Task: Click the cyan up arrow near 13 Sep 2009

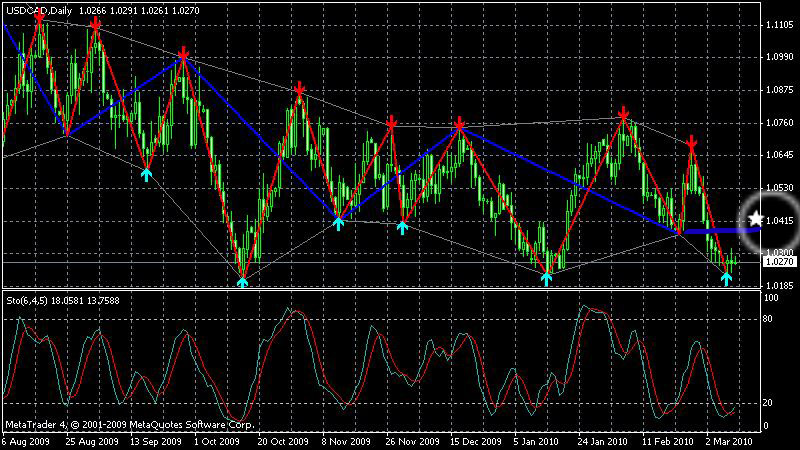Action: pos(146,175)
